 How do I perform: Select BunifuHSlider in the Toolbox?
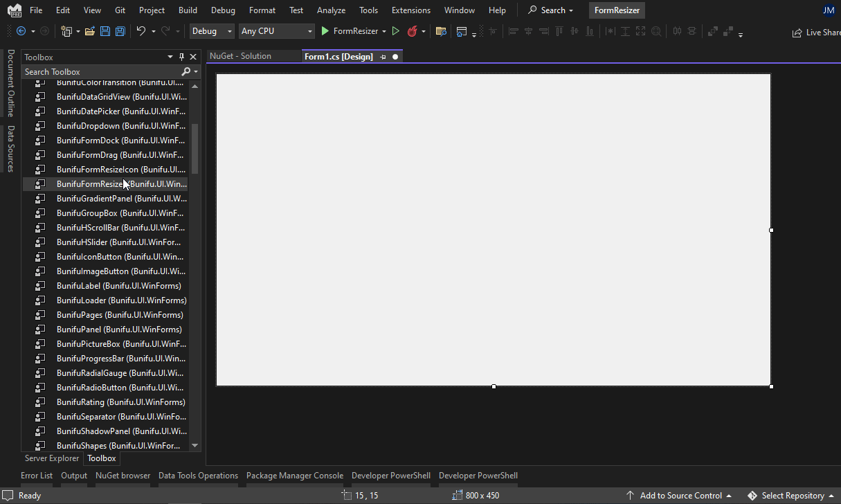click(105, 242)
